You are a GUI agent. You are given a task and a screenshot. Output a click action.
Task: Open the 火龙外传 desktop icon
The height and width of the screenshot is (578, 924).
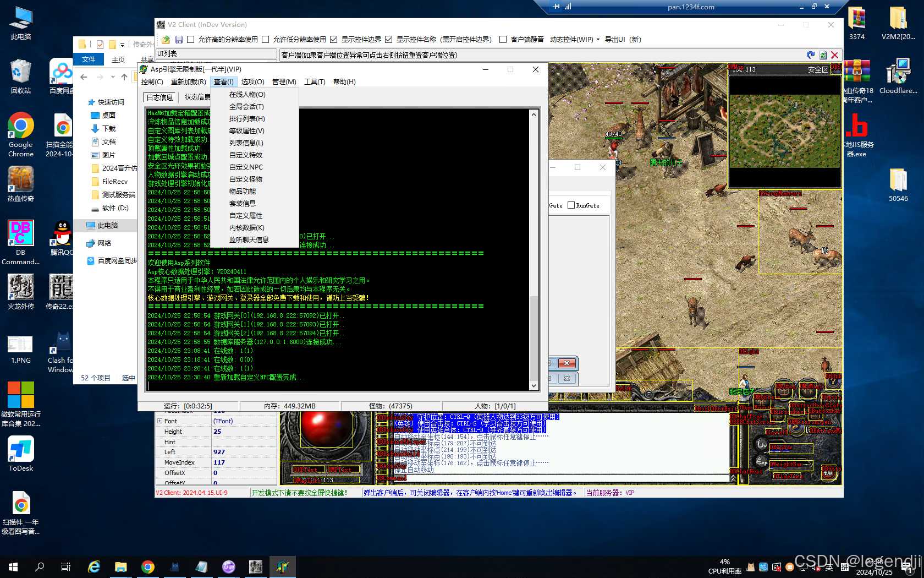point(21,292)
